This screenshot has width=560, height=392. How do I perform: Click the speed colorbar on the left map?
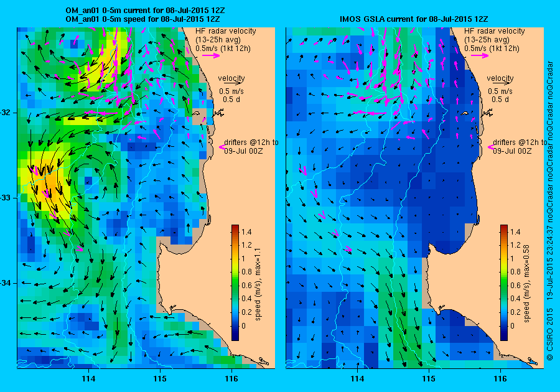(x=235, y=282)
